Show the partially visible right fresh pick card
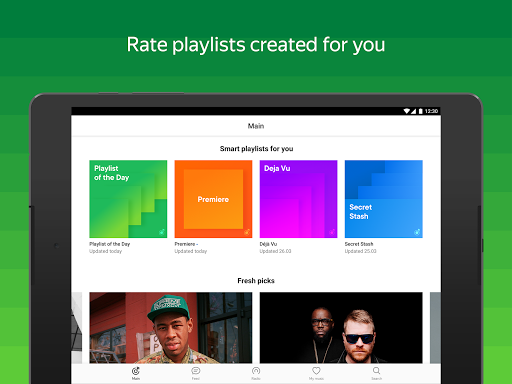This screenshot has width=512, height=384. pos(435,328)
